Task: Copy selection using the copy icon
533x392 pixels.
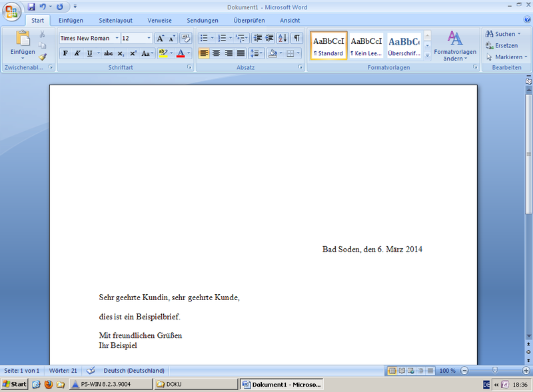Action: (x=42, y=45)
